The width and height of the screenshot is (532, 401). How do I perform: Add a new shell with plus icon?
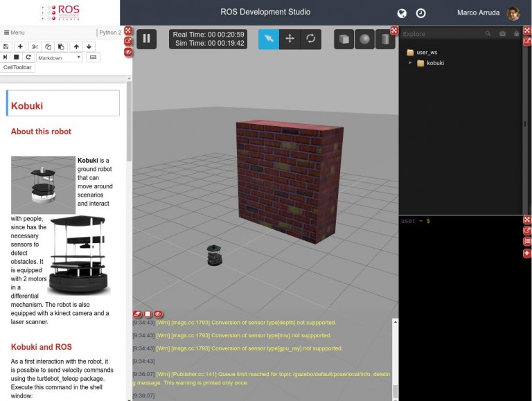click(x=527, y=253)
